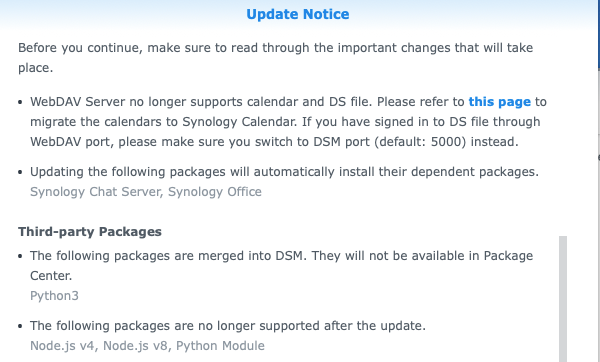Click the "Node.js v4" package text
600x362 pixels.
(62, 346)
